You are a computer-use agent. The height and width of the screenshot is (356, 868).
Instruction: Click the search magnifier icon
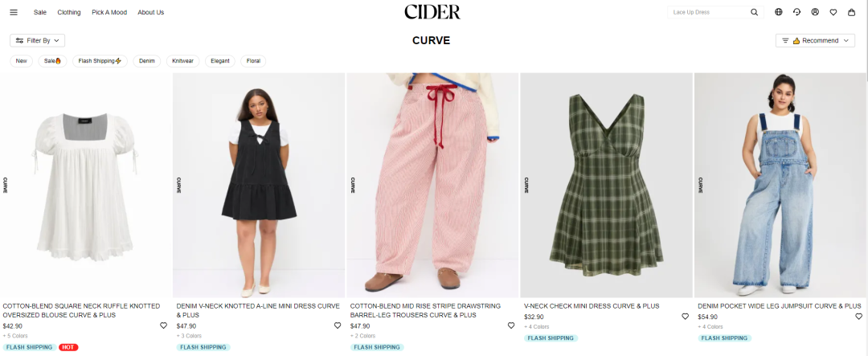tap(754, 12)
